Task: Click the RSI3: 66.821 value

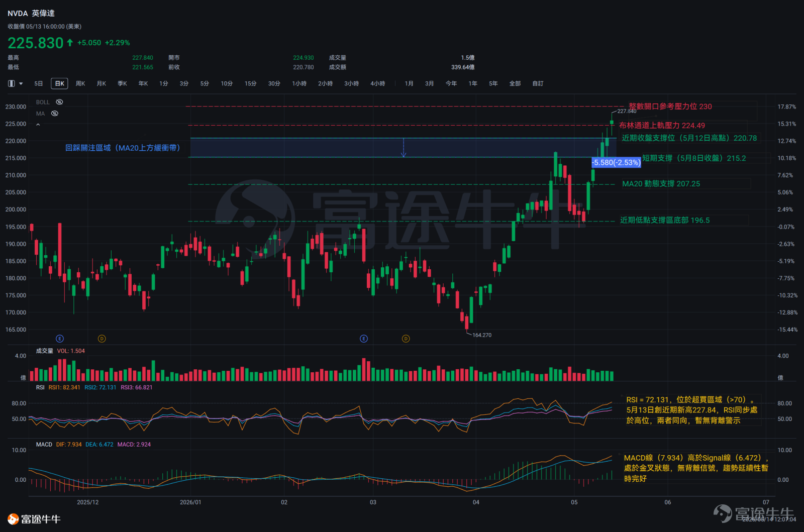Action: [137, 387]
